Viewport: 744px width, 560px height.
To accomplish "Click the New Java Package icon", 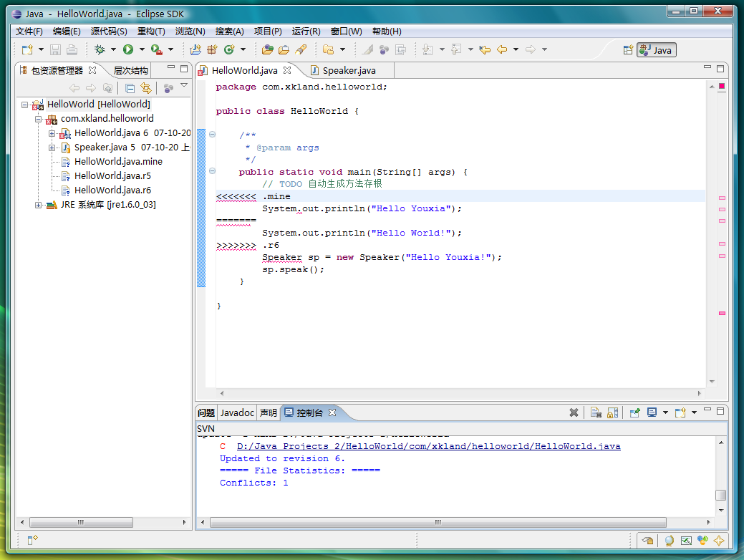I will [x=212, y=49].
